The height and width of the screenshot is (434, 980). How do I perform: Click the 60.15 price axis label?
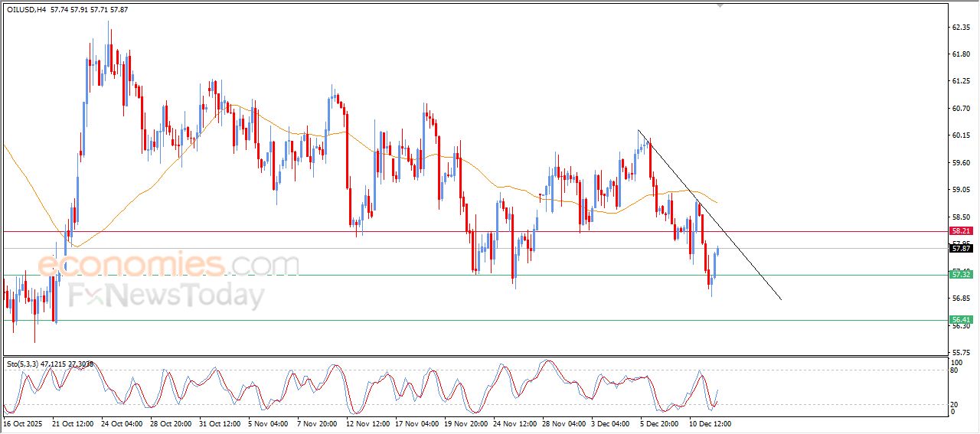(961, 135)
